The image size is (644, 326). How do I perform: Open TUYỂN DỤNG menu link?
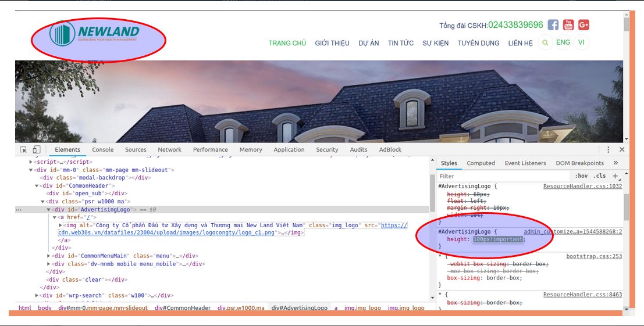coord(478,43)
